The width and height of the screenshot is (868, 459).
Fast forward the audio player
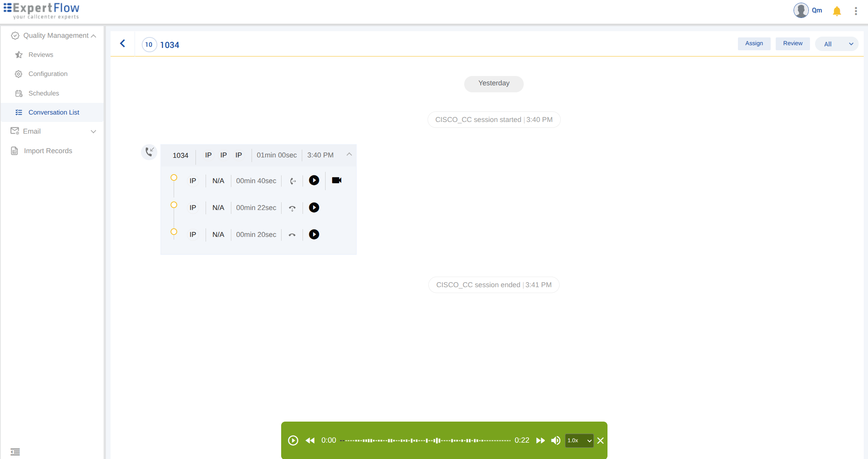click(x=540, y=440)
